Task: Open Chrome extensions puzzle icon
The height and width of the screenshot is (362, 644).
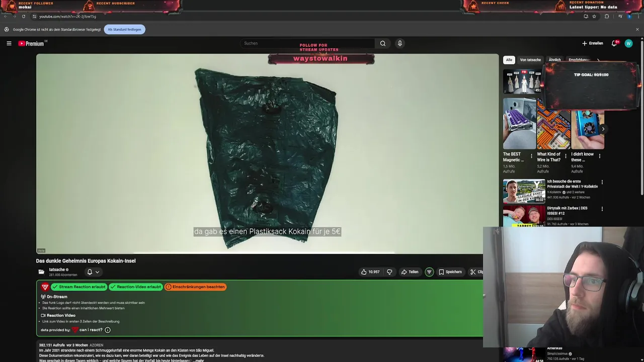Action: (x=607, y=16)
